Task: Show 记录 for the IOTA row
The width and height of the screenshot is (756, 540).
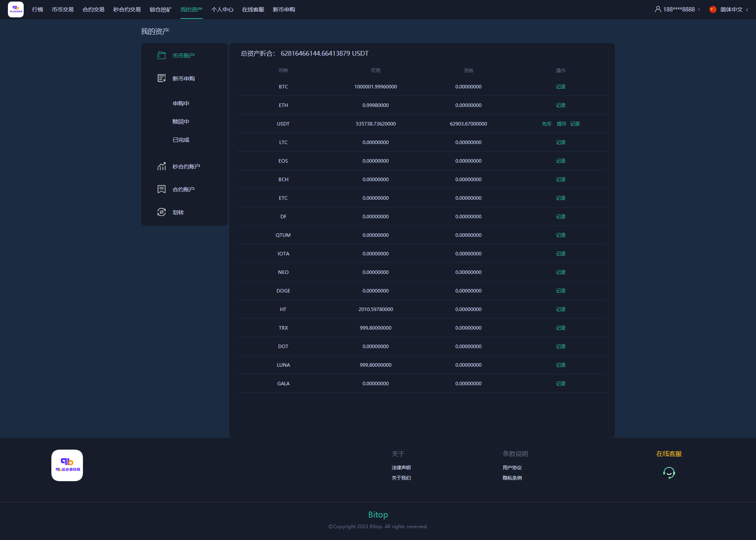Action: 561,254
